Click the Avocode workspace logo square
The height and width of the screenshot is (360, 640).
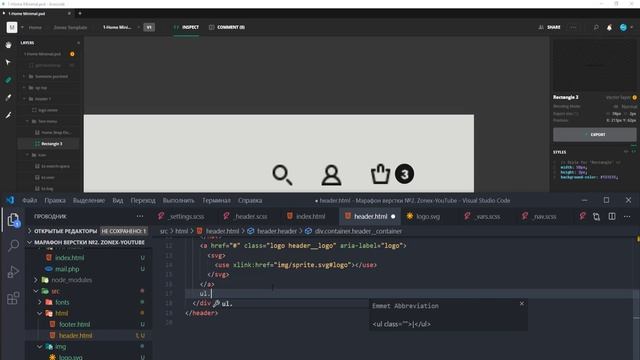[12, 27]
